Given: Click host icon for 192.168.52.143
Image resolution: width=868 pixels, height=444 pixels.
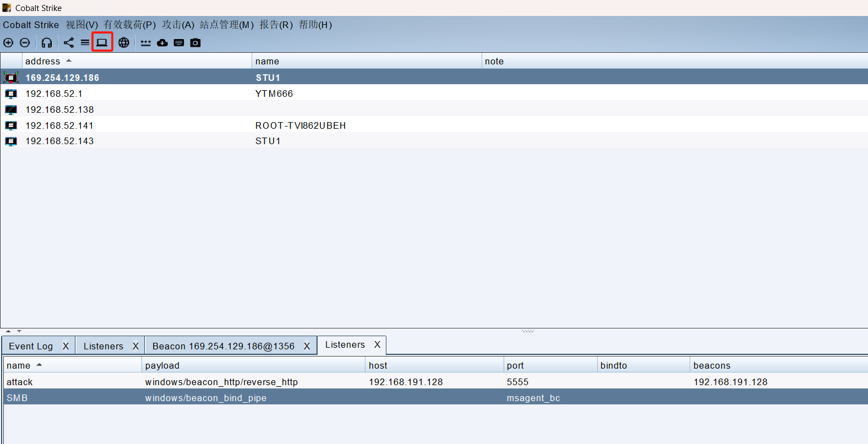Looking at the screenshot, I should pyautogui.click(x=11, y=141).
